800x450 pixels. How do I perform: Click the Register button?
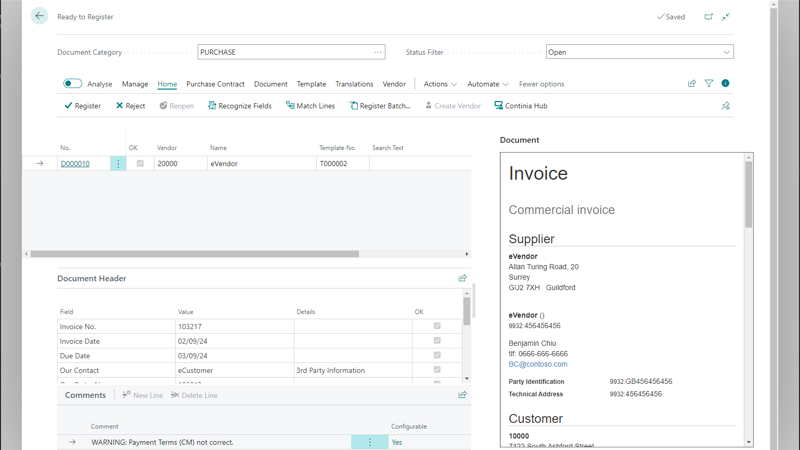(x=82, y=106)
